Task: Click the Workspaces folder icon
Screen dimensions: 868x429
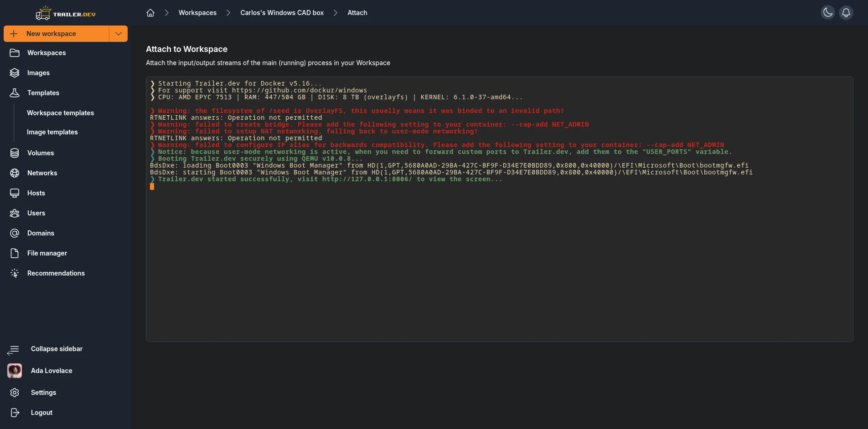Action: pyautogui.click(x=15, y=53)
